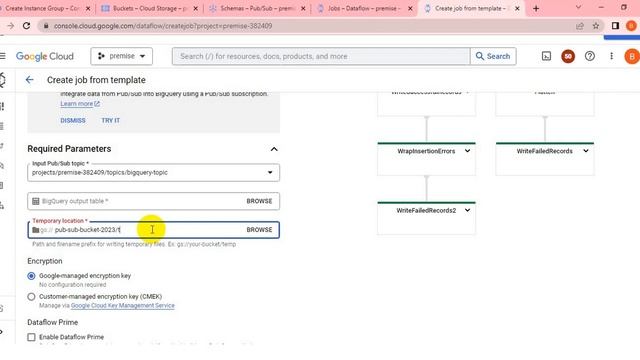Open the free trial credits badge
This screenshot has width=640, height=360.
568,56
